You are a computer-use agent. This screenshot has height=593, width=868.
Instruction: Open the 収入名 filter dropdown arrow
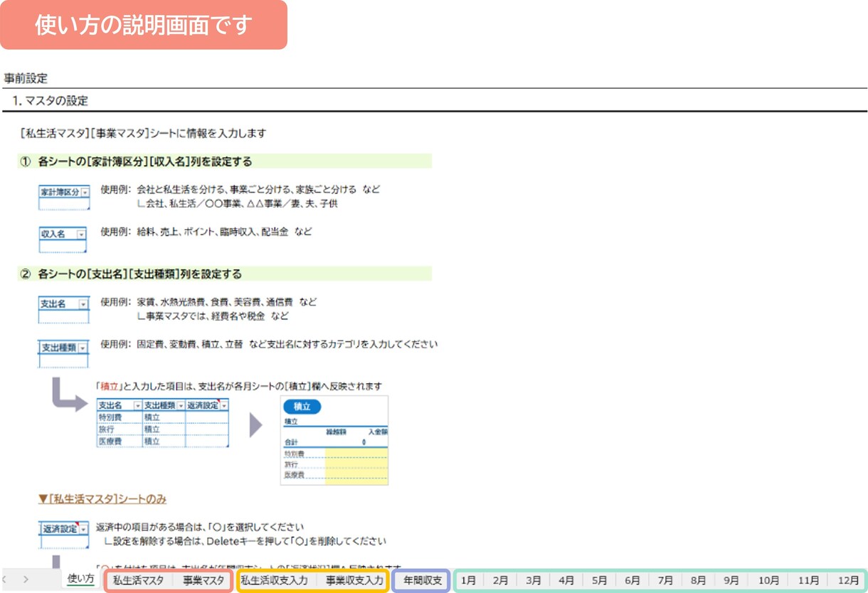tap(80, 234)
